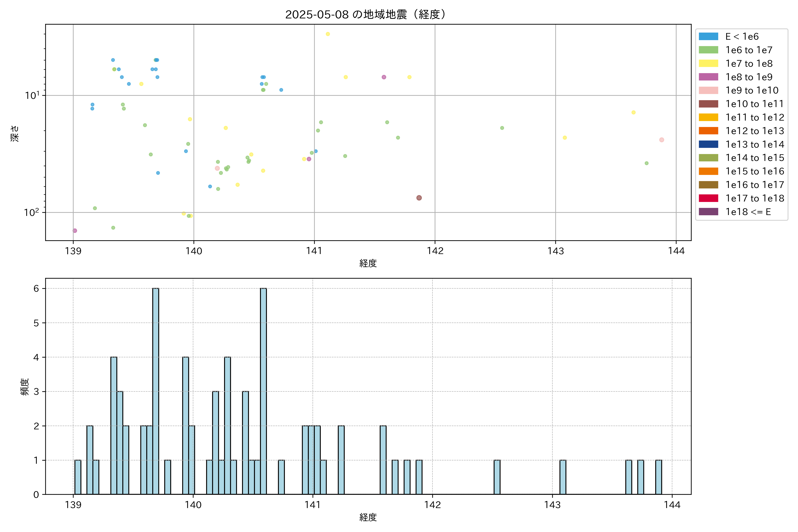798x532 pixels.
Task: Click the height-6 histogram bar near 140.6
Action: [x=263, y=390]
